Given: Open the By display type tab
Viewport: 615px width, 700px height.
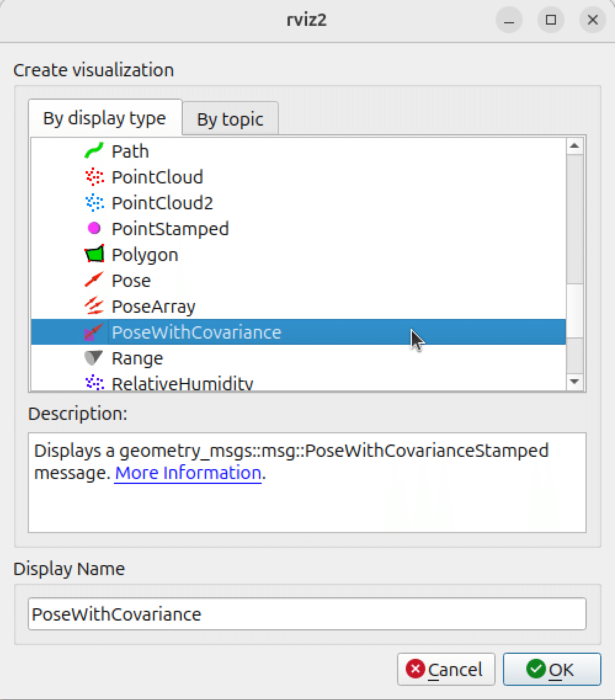Looking at the screenshot, I should click(105, 118).
